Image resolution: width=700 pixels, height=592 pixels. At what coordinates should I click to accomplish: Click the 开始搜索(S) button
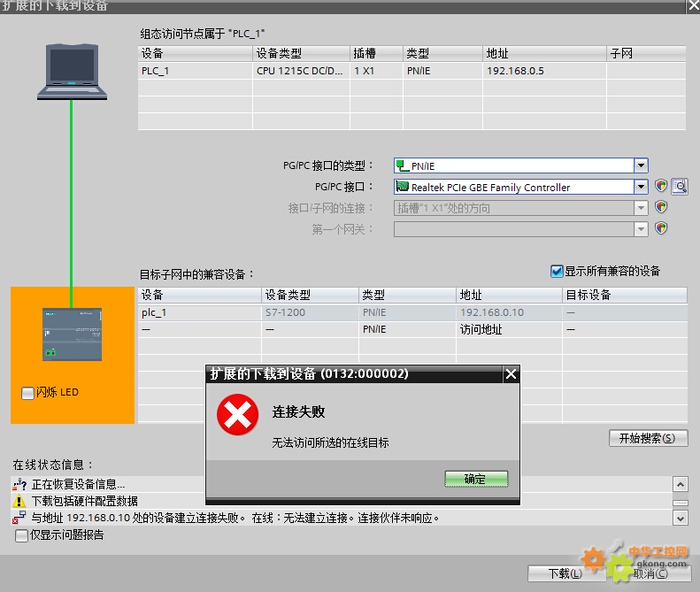648,438
